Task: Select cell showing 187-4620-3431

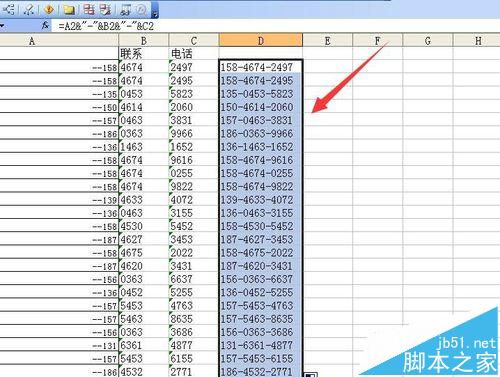Action: pos(261,266)
